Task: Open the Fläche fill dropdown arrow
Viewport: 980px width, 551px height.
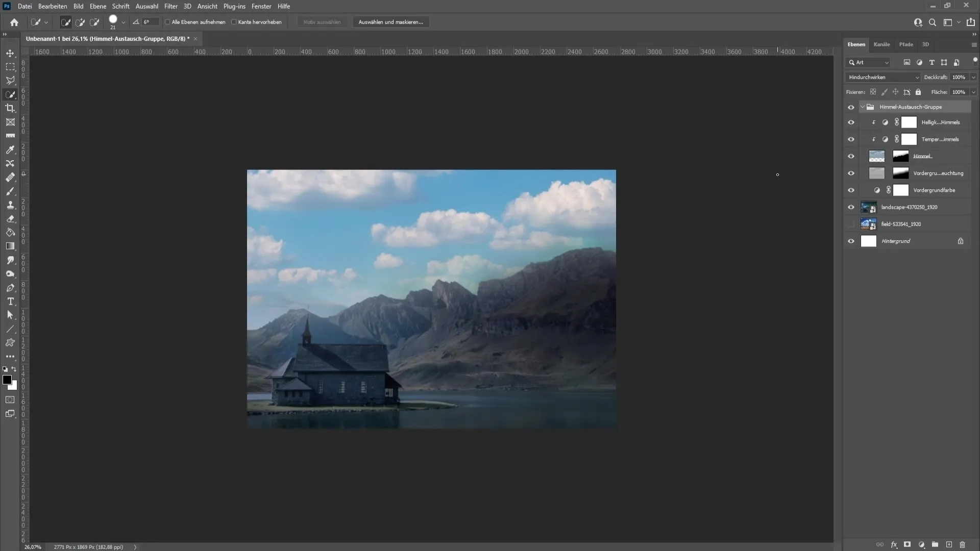Action: pyautogui.click(x=973, y=92)
